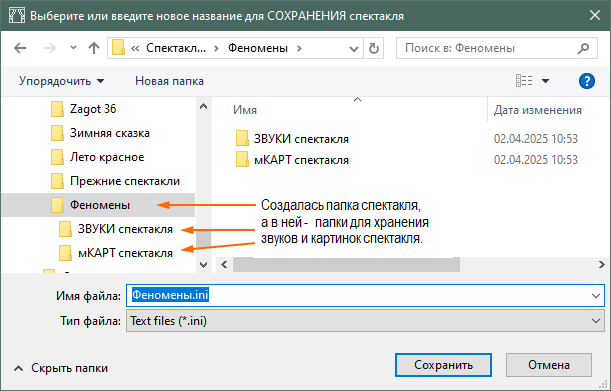
Task: Open Тип файла combo box
Action: coord(365,321)
